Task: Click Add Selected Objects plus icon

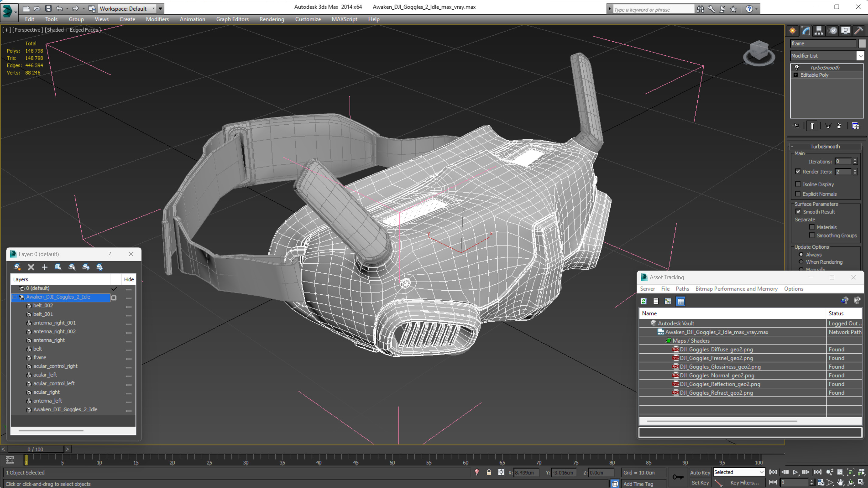Action: click(x=44, y=267)
